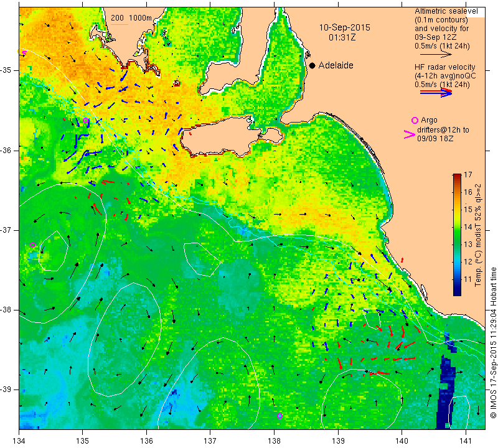Click the 140 longitude axis label

(x=402, y=441)
